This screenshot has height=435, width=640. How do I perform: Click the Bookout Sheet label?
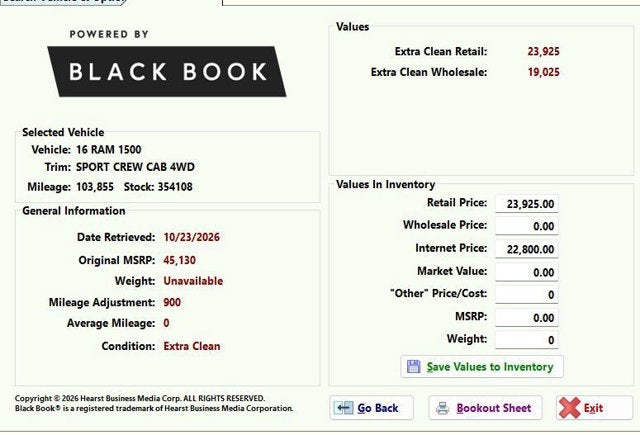(494, 408)
